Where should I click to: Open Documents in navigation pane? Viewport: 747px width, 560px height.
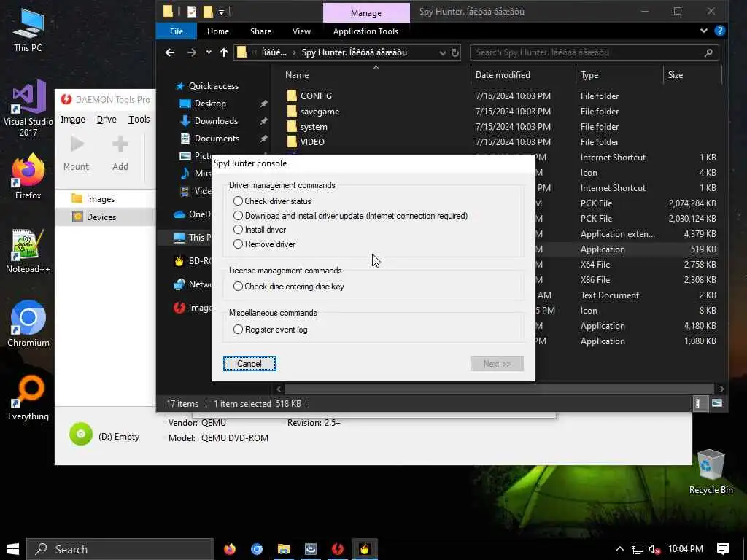tap(217, 139)
